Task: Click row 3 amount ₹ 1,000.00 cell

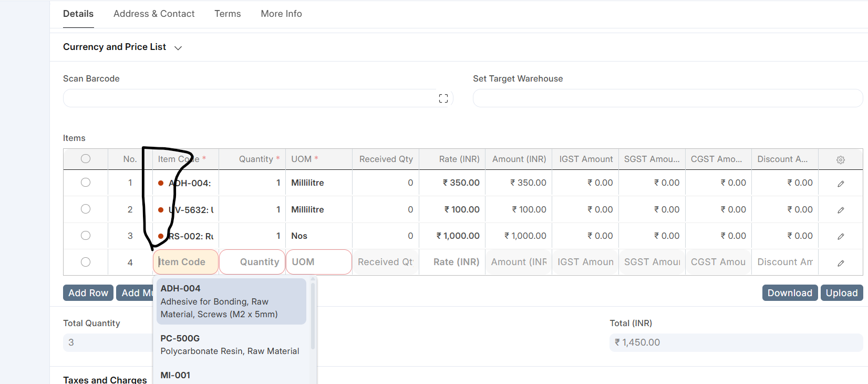Action: point(519,236)
